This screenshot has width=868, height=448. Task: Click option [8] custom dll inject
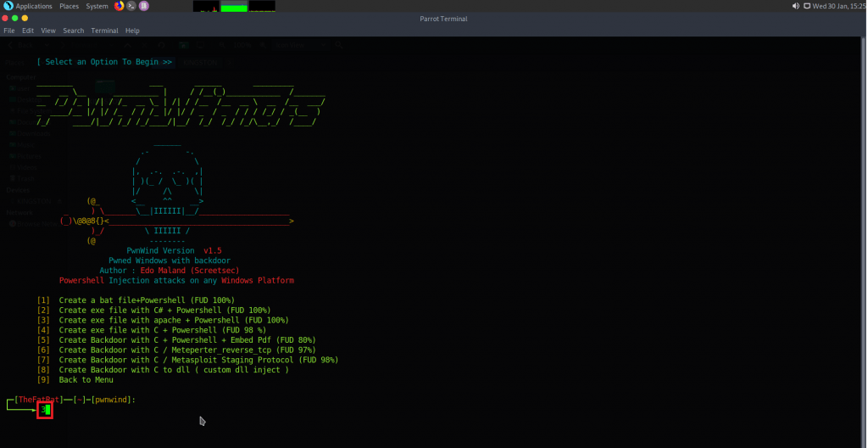point(163,370)
